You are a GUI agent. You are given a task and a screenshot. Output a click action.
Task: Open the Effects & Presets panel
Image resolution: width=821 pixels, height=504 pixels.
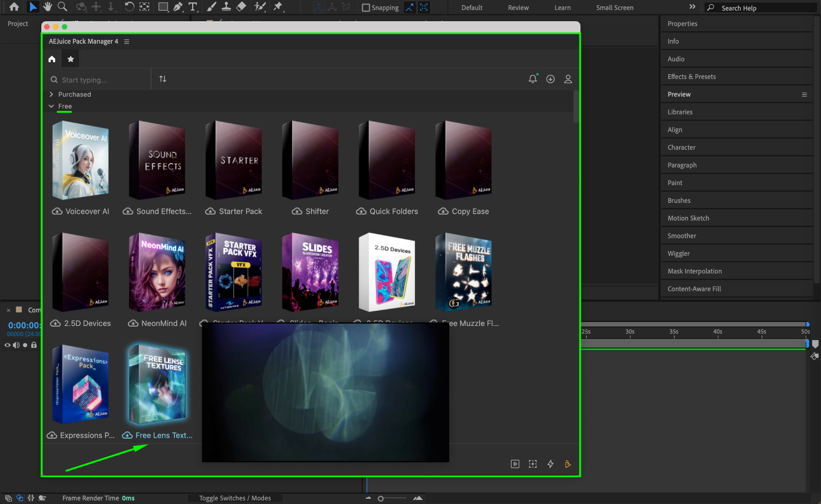point(692,77)
